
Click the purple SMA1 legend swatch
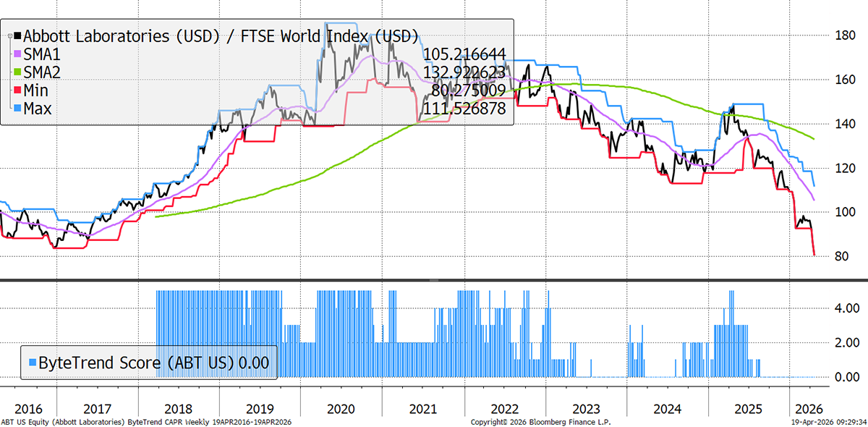click(18, 54)
